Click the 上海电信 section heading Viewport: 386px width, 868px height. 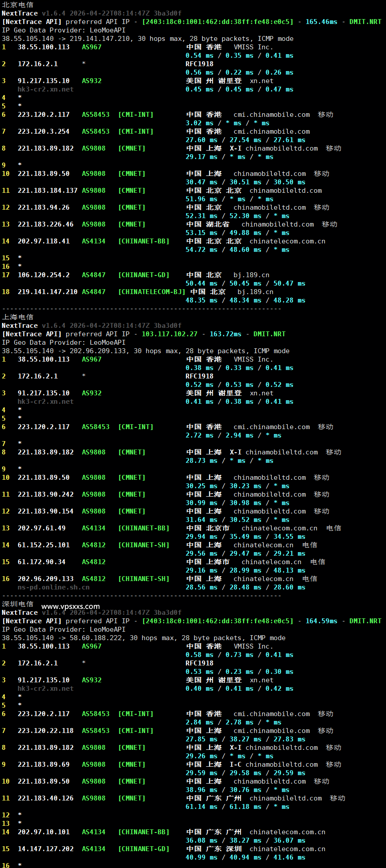click(x=18, y=317)
